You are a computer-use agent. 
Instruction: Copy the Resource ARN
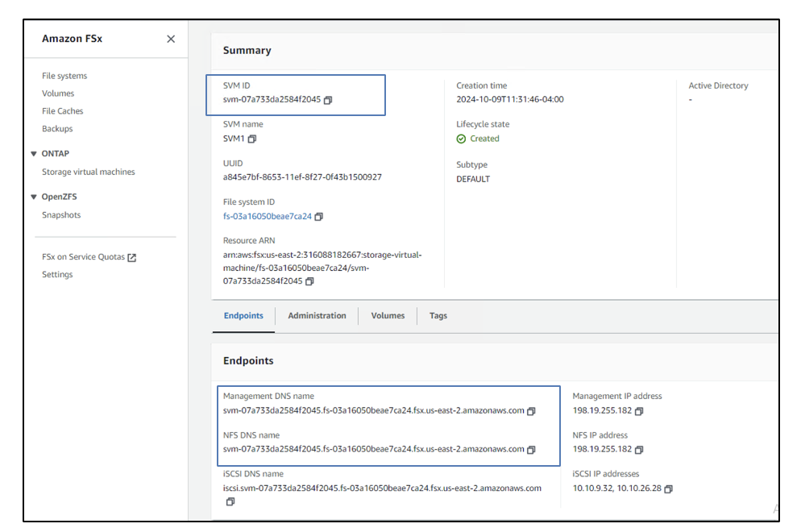pyautogui.click(x=309, y=281)
